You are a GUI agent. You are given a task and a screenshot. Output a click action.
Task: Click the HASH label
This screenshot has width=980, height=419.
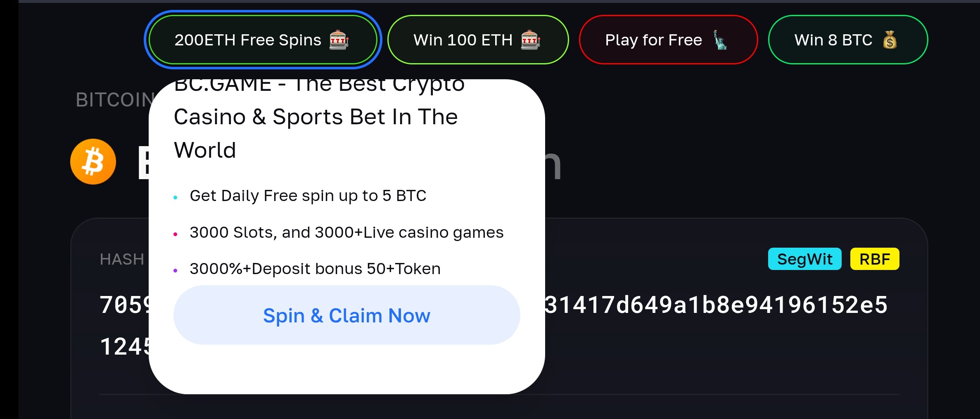tap(122, 259)
